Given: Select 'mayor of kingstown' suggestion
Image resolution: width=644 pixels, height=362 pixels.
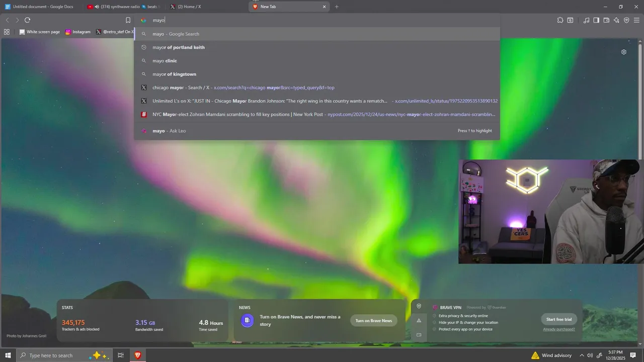Looking at the screenshot, I should [317, 74].
